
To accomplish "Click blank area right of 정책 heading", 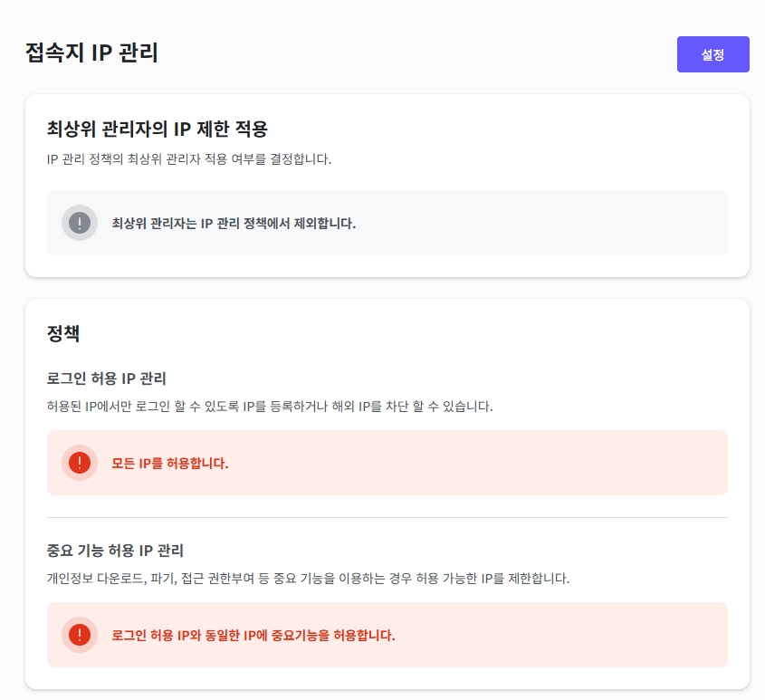I will click(x=407, y=333).
